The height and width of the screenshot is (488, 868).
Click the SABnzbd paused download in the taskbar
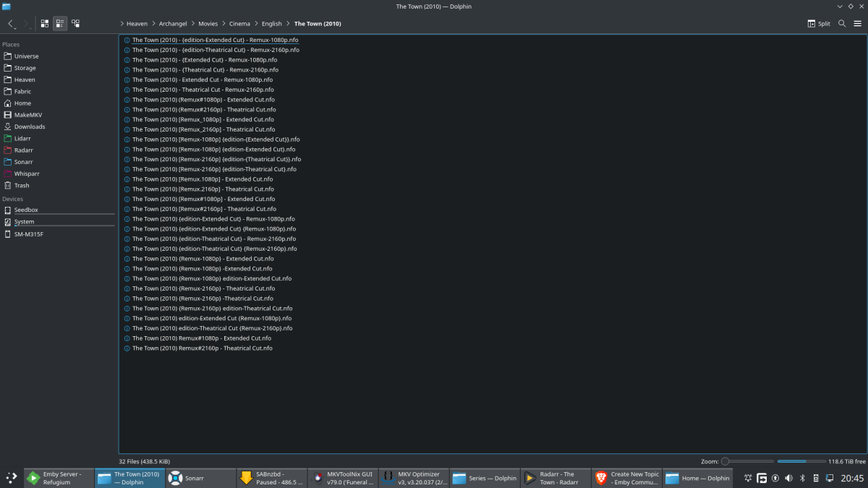point(271,477)
